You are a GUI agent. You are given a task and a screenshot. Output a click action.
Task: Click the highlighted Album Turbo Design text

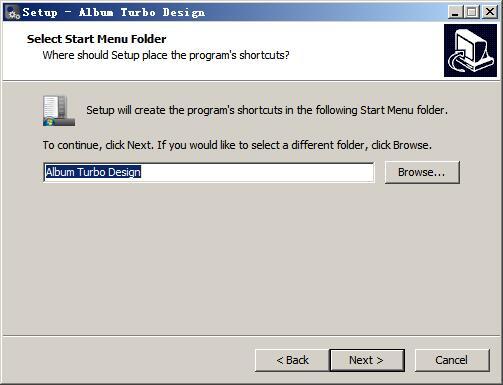click(x=93, y=172)
